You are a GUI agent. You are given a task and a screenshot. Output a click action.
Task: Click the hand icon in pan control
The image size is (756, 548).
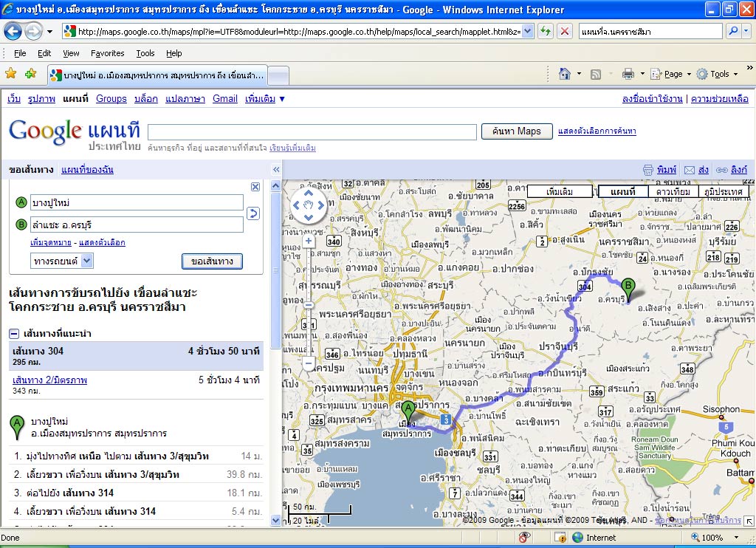click(309, 205)
